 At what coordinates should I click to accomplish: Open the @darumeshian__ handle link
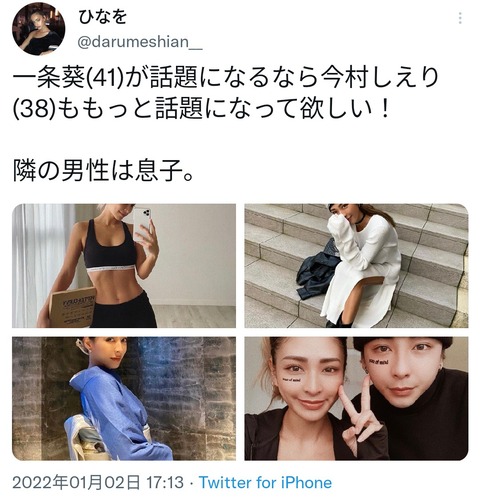tap(140, 42)
